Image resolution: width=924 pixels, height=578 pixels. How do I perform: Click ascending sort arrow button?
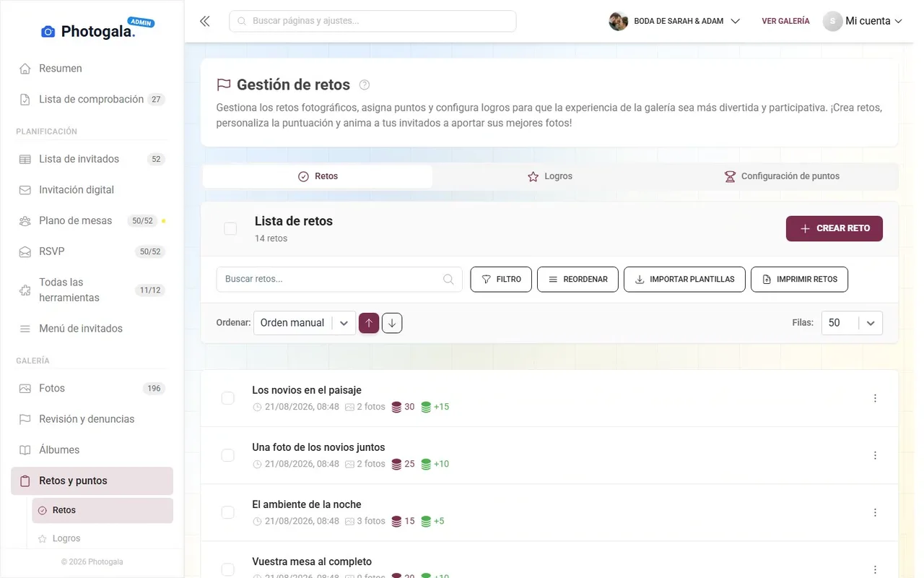pyautogui.click(x=369, y=323)
